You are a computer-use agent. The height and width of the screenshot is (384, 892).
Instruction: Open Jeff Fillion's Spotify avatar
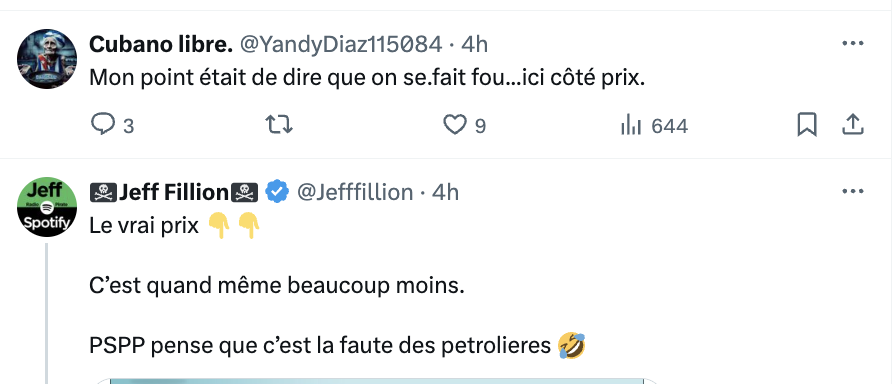[47, 207]
